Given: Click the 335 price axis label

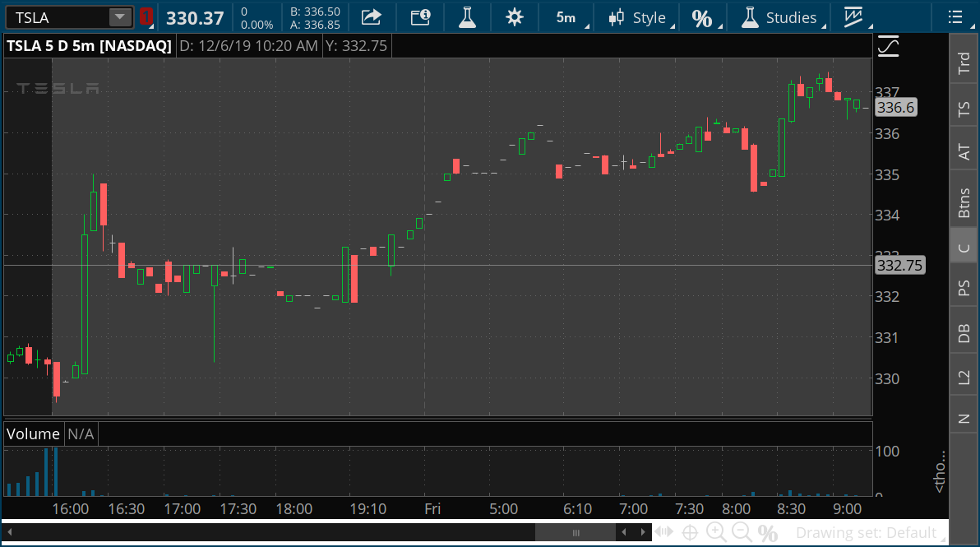Looking at the screenshot, I should (x=887, y=175).
